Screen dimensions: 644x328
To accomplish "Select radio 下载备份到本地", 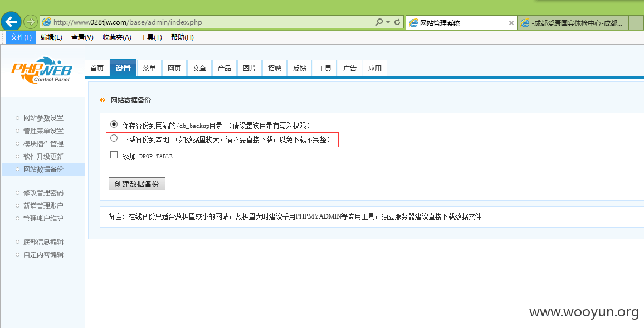I will [114, 138].
